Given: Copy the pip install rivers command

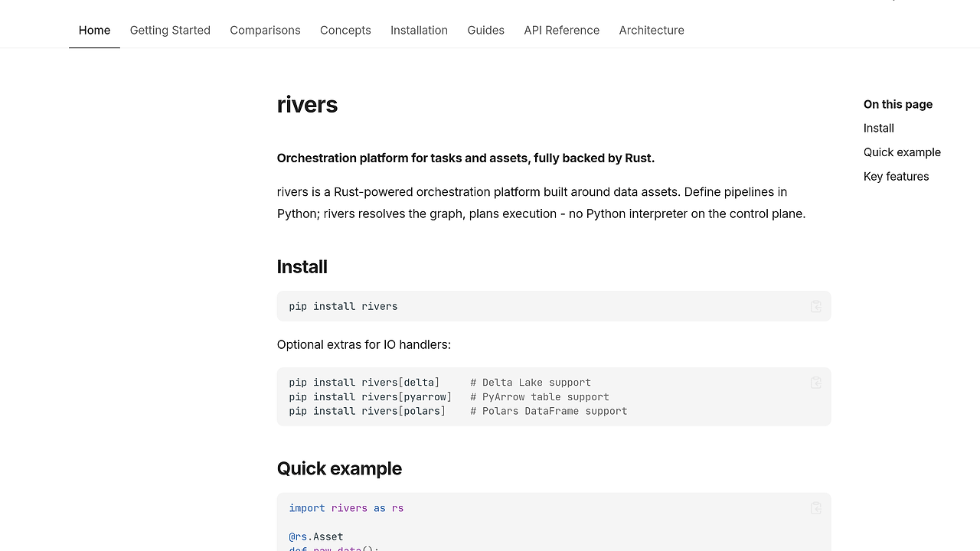Looking at the screenshot, I should [x=816, y=306].
